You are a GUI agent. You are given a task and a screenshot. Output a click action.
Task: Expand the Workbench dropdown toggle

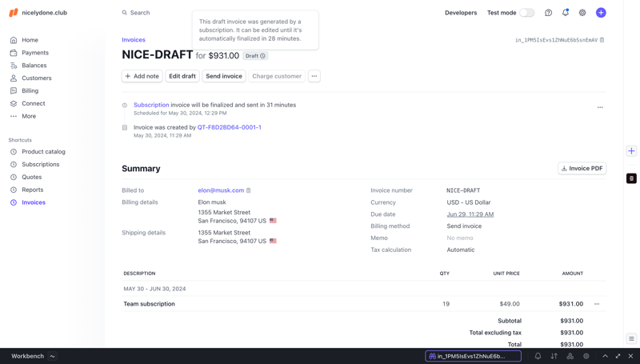pos(52,356)
